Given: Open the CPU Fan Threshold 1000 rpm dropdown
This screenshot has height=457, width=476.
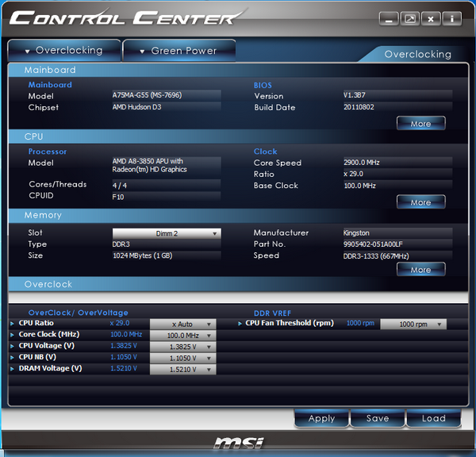Looking at the screenshot, I should [413, 324].
